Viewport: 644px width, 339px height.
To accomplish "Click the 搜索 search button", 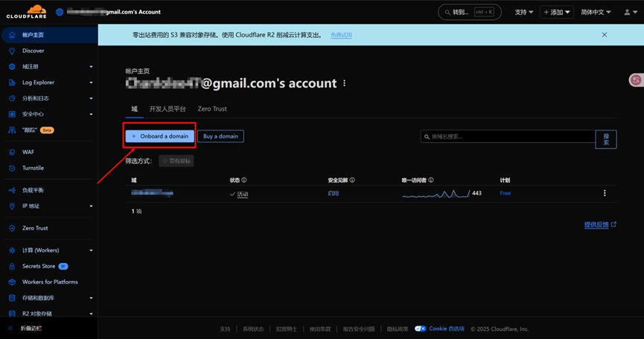I will pos(606,139).
